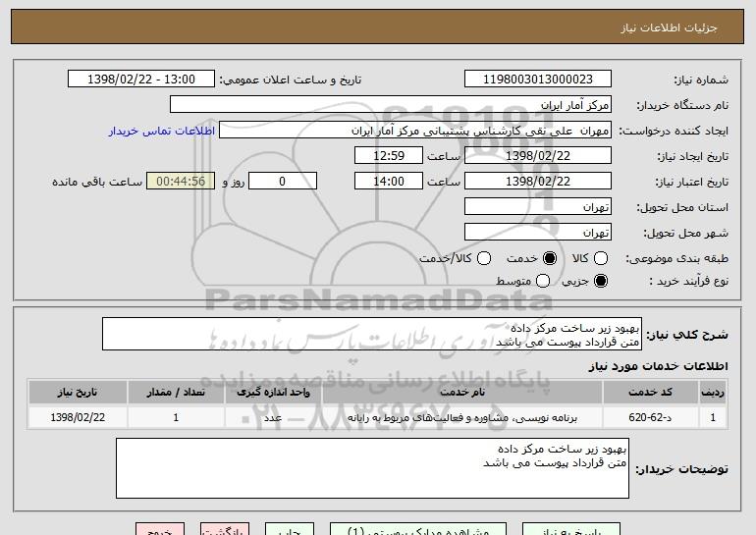Viewport: 756px width, 535px height.
Task: Choose the متوسط purchase process option
Action: coord(542,281)
